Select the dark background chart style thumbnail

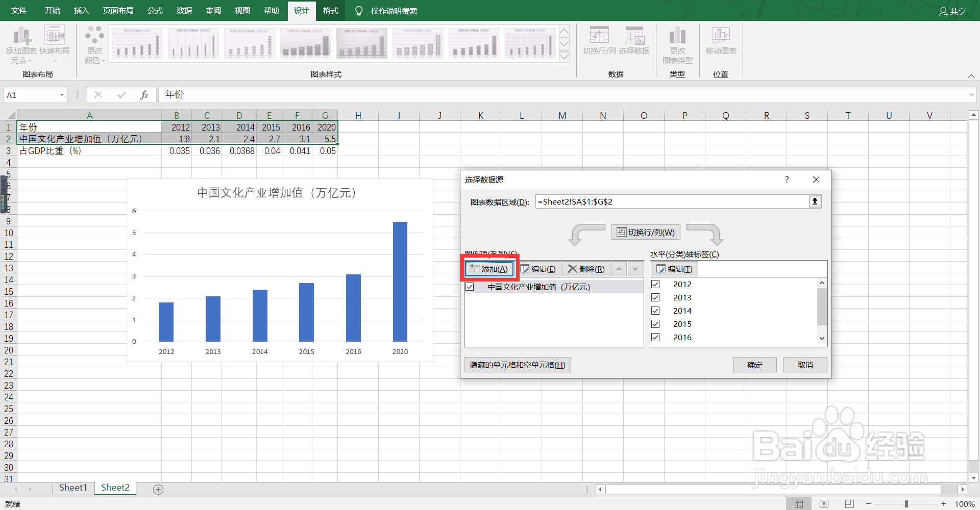361,43
